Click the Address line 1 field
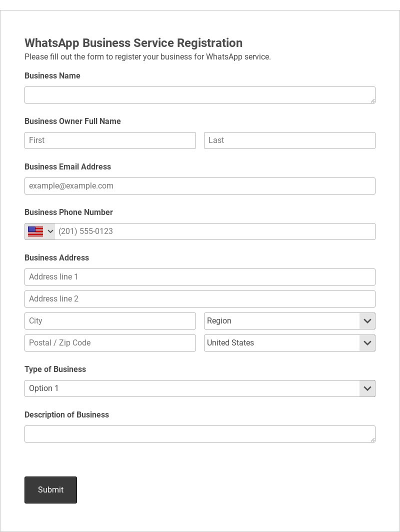Screen dimensions: 400x532 click(200, 277)
